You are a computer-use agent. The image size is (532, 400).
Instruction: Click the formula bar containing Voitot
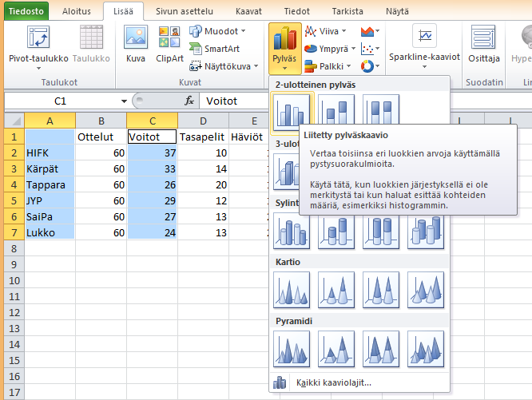[240, 101]
